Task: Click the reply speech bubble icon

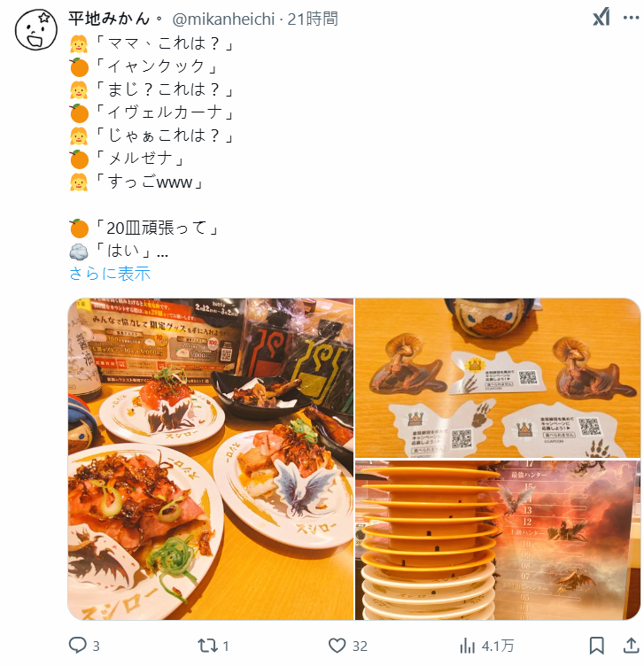Action: (77, 645)
